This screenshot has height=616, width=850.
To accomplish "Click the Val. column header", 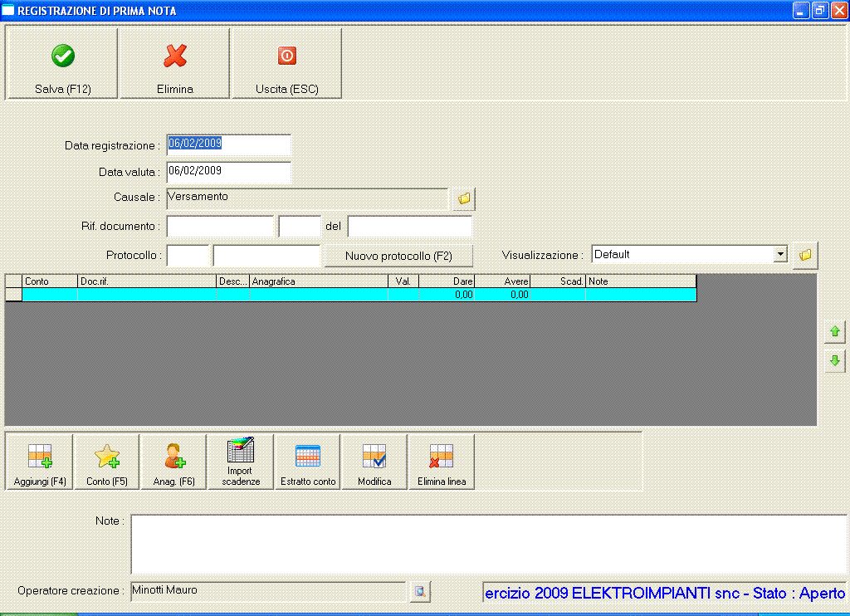I will 403,281.
